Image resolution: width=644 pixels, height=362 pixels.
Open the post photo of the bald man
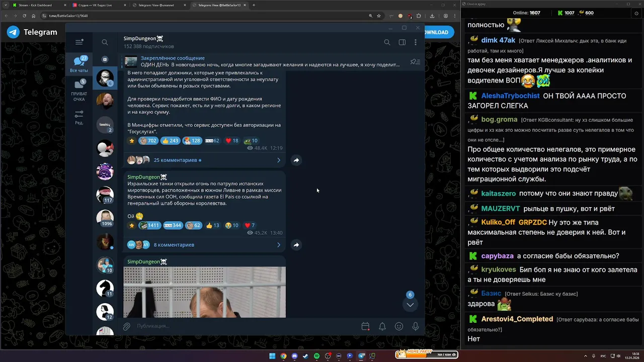[x=205, y=292]
